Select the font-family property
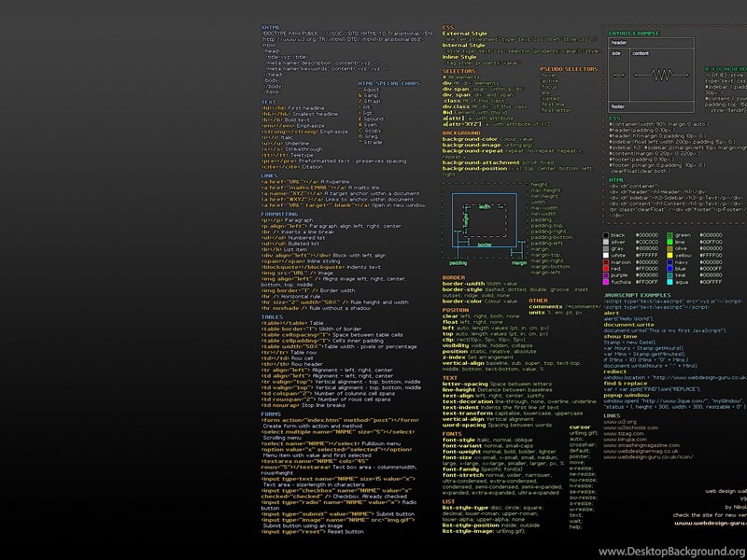 (x=461, y=469)
